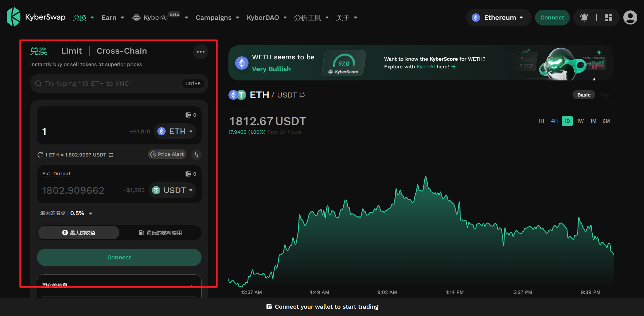This screenshot has width=644, height=316.
Task: Click the Ethereum network icon
Action: tap(476, 17)
